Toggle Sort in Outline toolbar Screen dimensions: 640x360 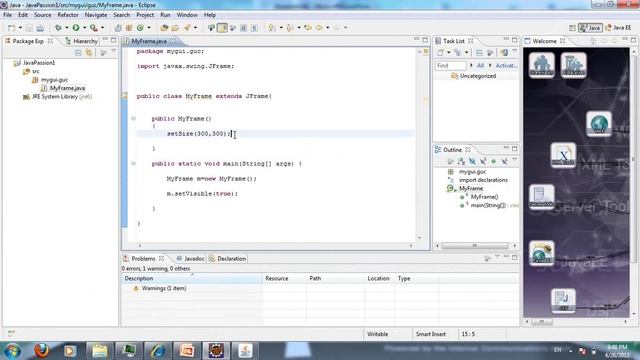462,162
